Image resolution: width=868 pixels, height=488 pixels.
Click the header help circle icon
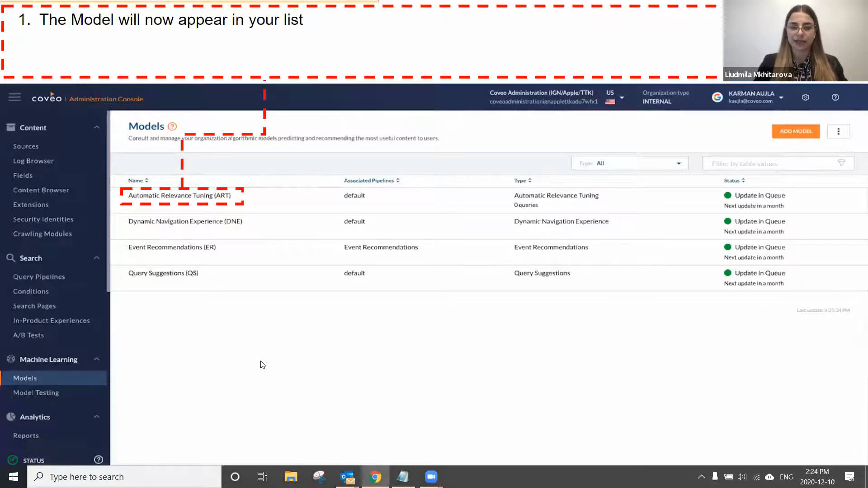click(x=835, y=97)
